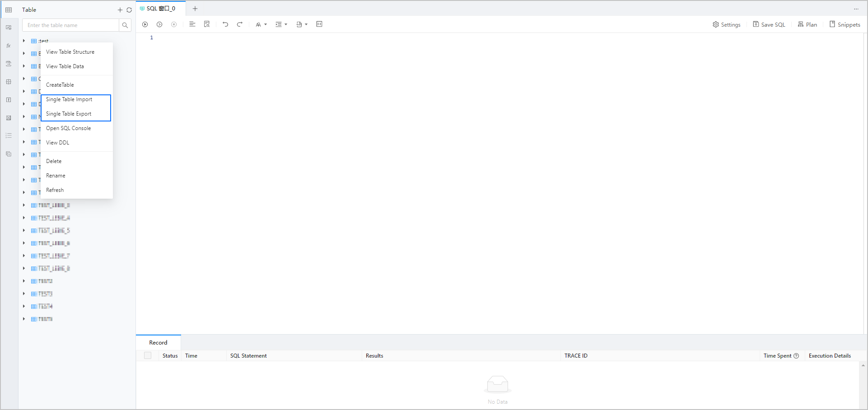Focus the table name search field
Image resolution: width=868 pixels, height=410 pixels.
click(71, 25)
